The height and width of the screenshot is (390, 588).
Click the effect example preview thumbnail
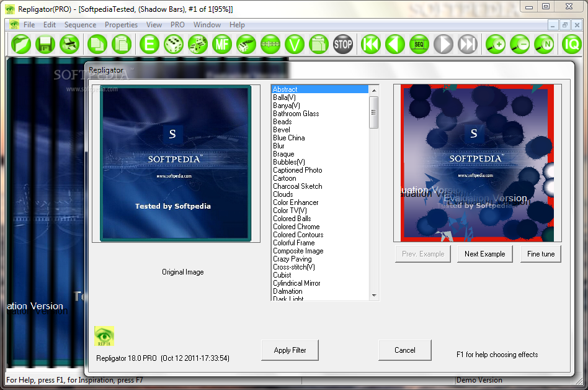pos(477,163)
